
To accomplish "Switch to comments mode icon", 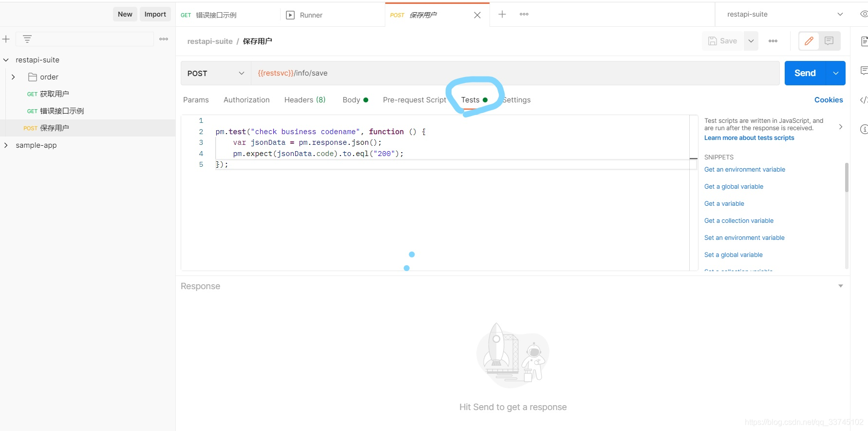I will [x=829, y=41].
